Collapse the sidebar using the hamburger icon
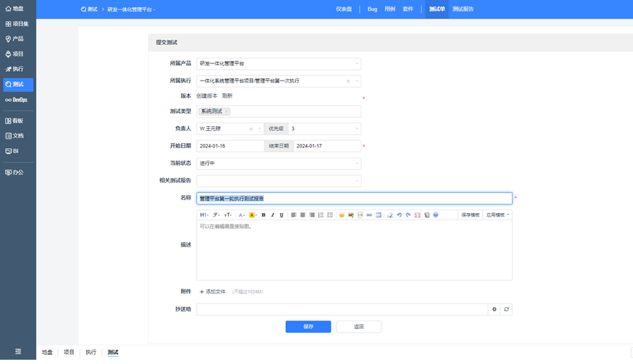The image size is (633, 364). tap(18, 351)
